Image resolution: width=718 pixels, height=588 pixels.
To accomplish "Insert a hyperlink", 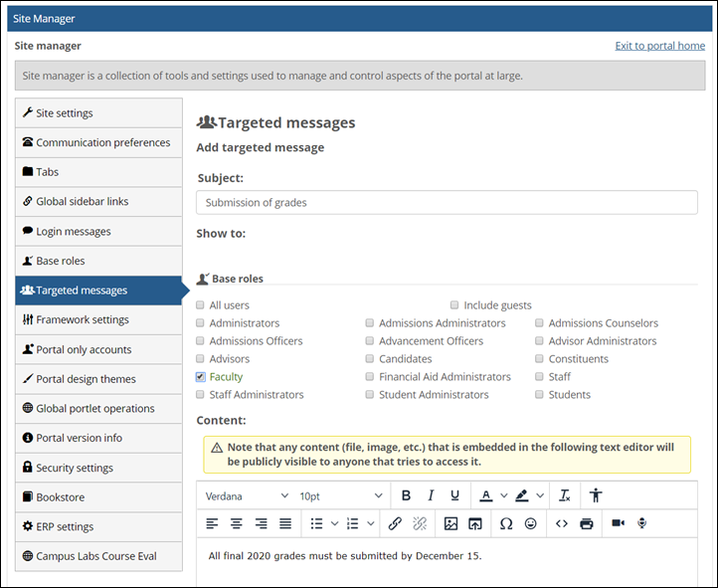I will (x=395, y=523).
